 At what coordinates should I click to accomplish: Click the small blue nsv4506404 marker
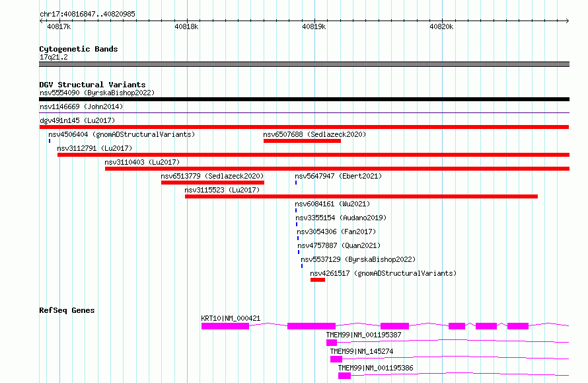click(x=50, y=141)
